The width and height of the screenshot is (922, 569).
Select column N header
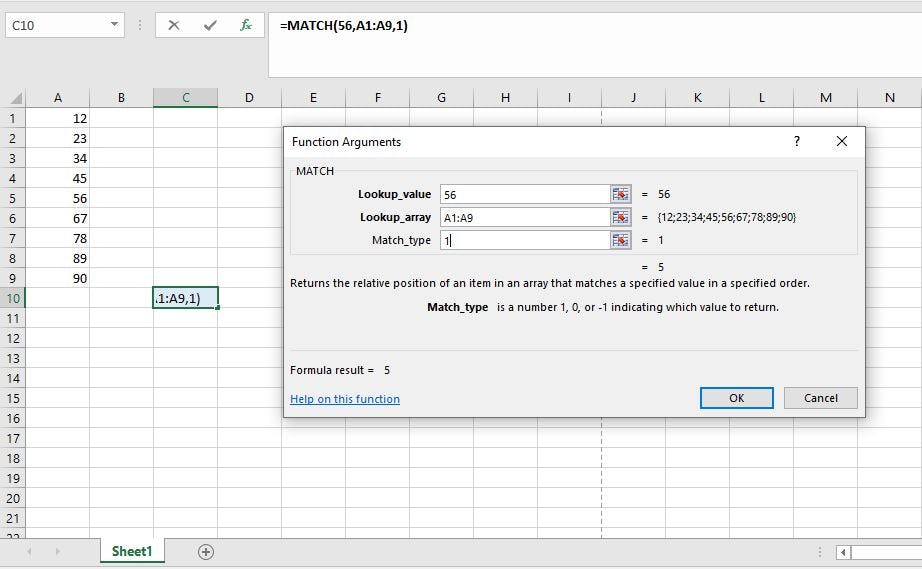pos(890,98)
